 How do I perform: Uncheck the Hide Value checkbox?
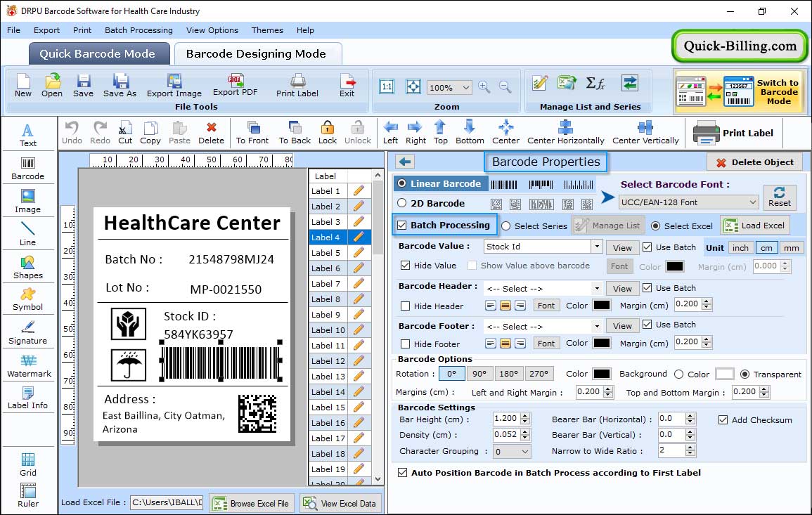tap(406, 266)
